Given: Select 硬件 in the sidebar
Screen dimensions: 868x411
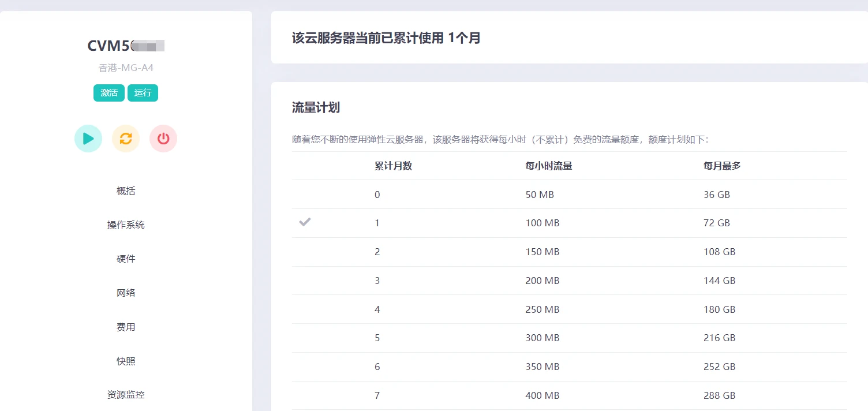Looking at the screenshot, I should tap(126, 259).
